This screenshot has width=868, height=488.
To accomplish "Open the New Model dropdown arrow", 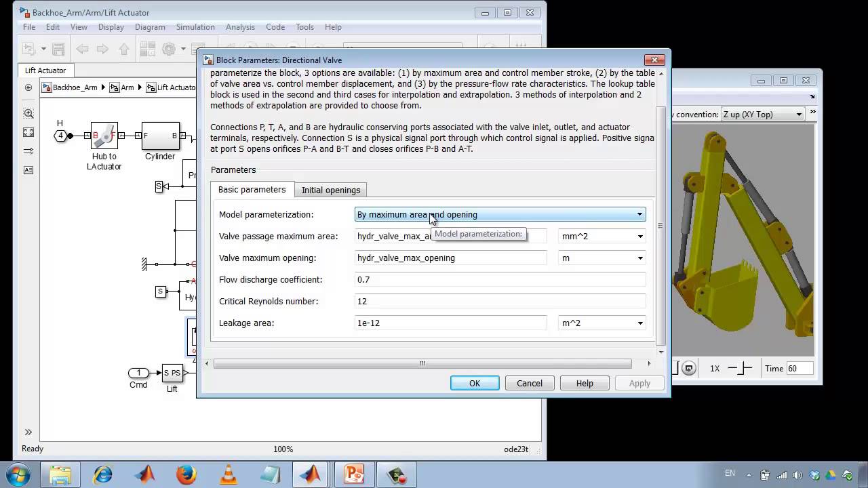I will pos(43,49).
